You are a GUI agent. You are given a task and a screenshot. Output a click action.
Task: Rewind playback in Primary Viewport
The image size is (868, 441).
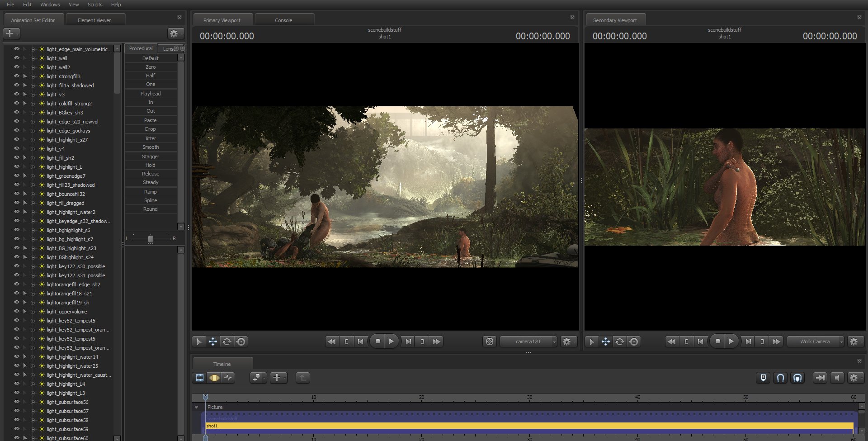pos(332,341)
